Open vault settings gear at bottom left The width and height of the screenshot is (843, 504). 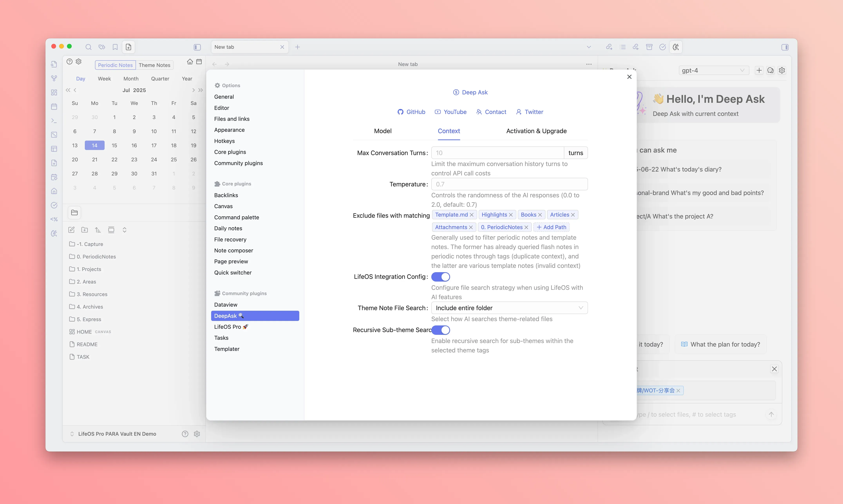tap(197, 434)
